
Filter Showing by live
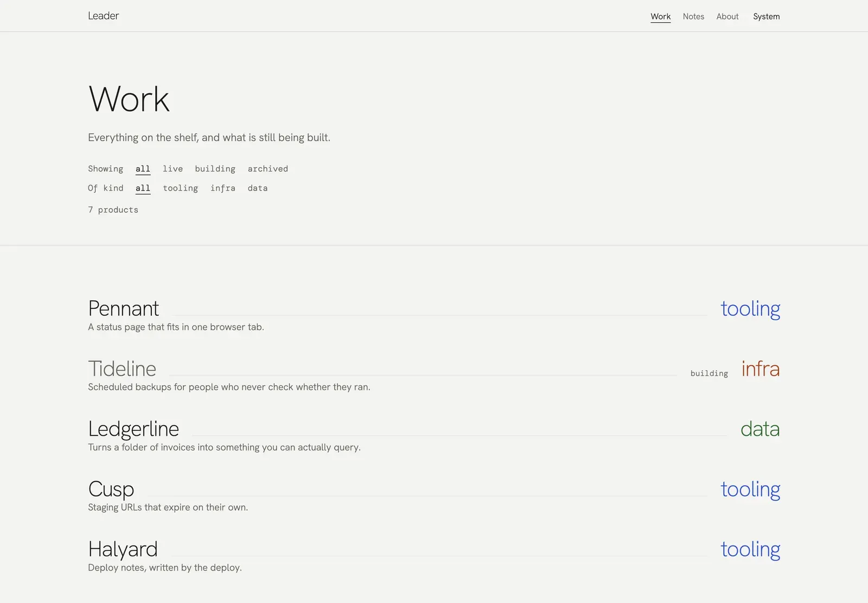(173, 169)
